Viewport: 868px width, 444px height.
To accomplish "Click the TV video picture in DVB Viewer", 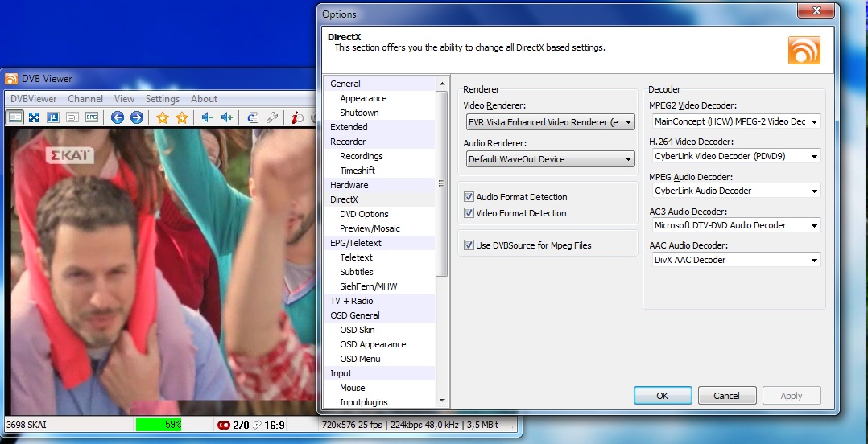I will point(160,271).
